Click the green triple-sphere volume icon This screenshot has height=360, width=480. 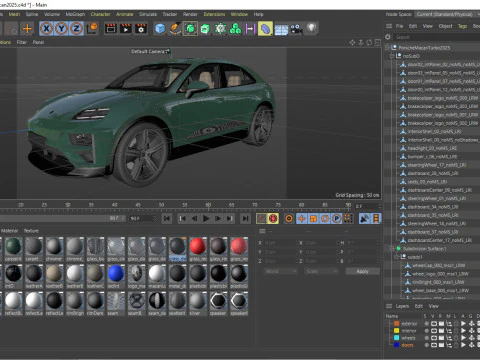235,29
